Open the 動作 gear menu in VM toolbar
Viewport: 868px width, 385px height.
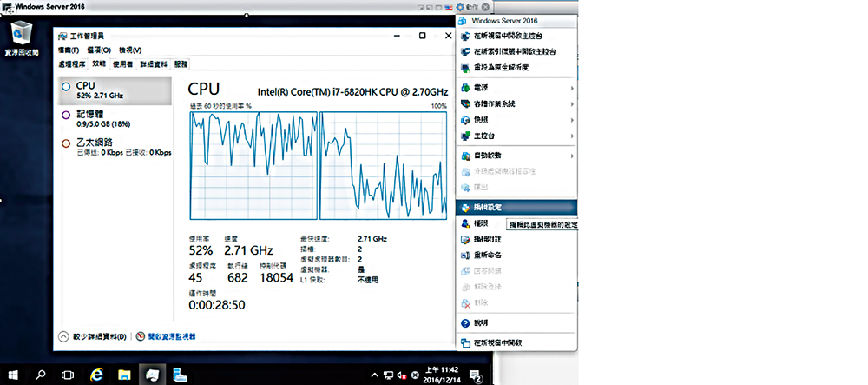pos(467,7)
